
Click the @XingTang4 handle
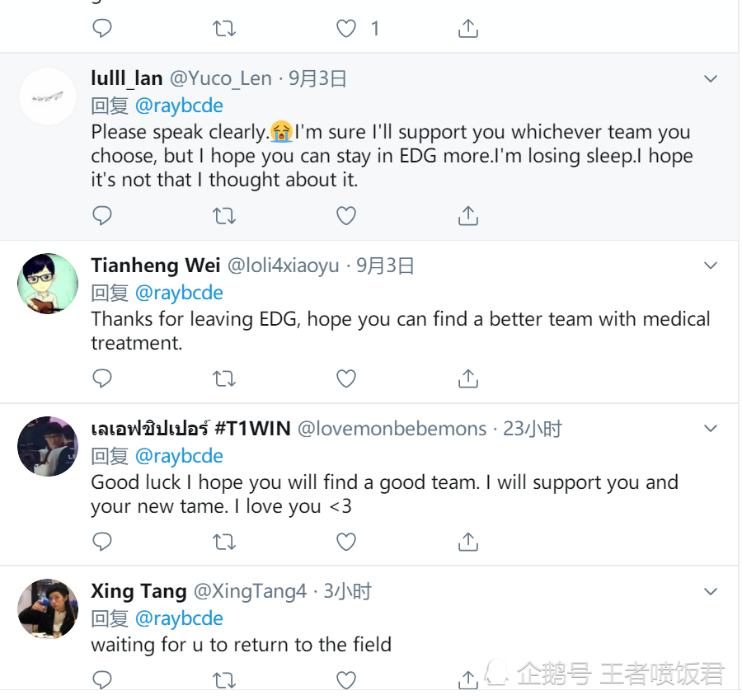250,591
